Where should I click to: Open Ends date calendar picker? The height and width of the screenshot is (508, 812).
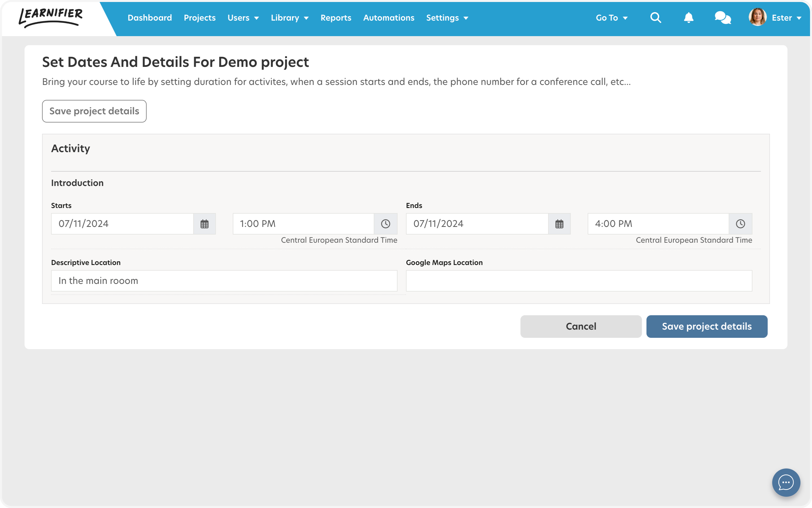pos(559,224)
